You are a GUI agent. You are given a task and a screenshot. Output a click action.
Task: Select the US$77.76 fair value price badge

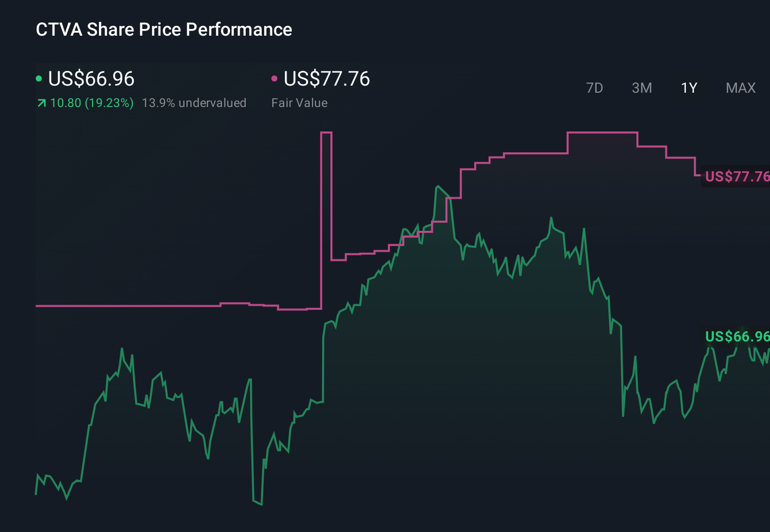(736, 176)
